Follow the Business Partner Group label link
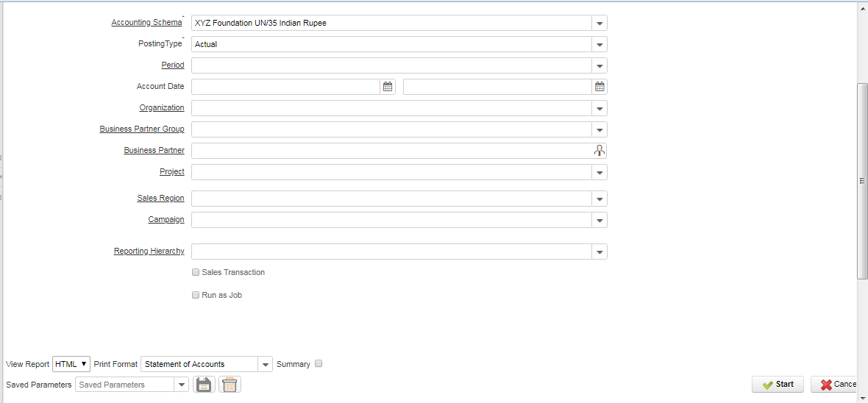Screen dimensions: 868x403 [x=142, y=129]
